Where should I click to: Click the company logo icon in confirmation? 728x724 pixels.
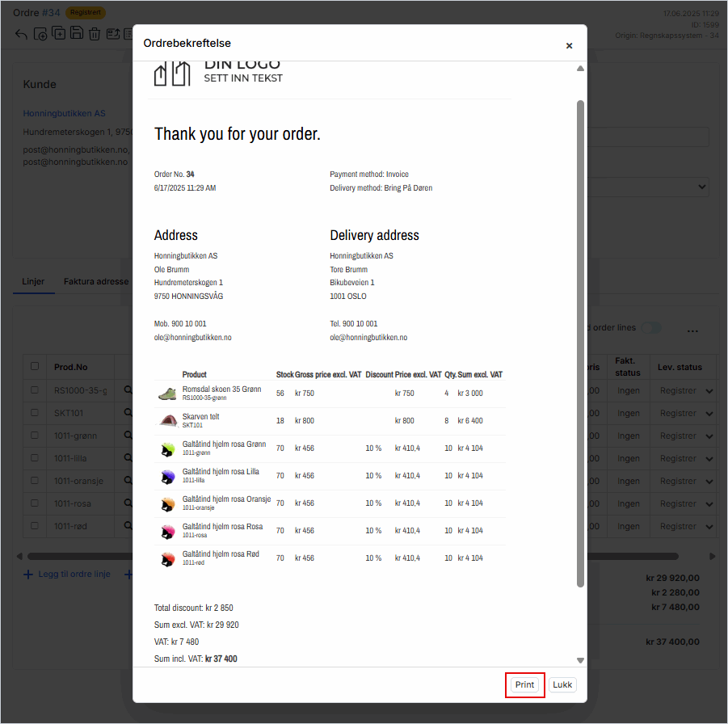[x=172, y=74]
